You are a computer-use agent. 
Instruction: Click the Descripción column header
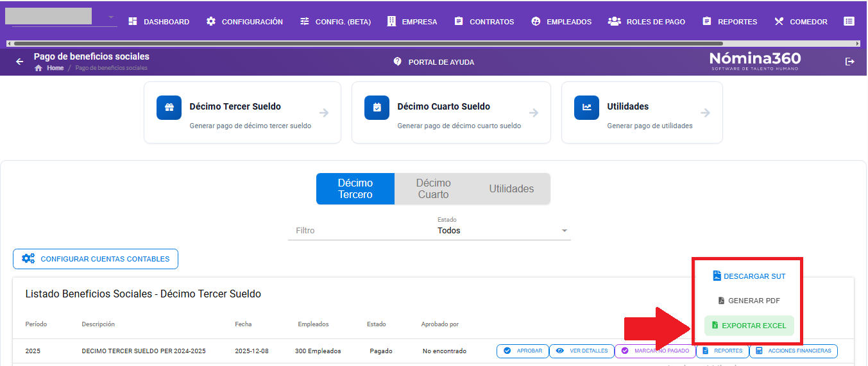point(98,324)
